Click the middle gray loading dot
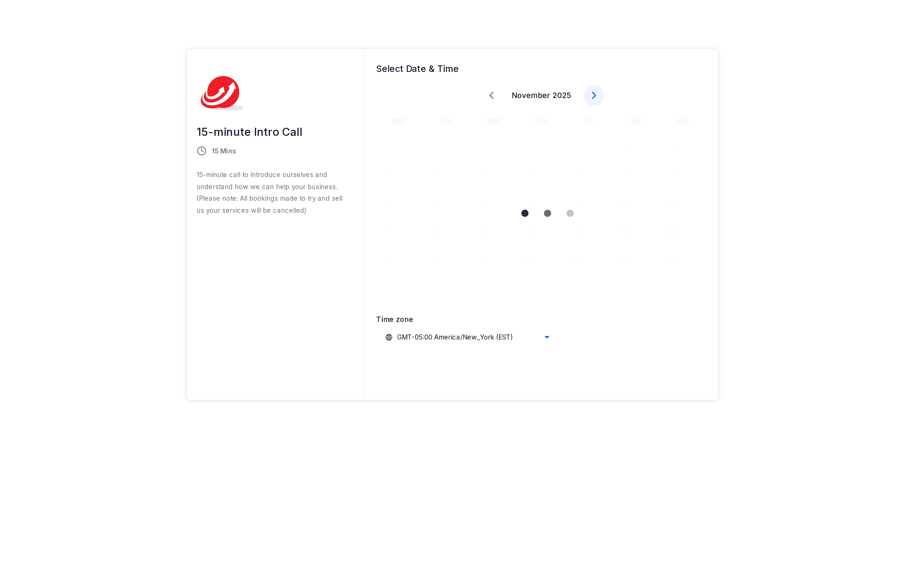This screenshot has width=905, height=588. coord(547,213)
